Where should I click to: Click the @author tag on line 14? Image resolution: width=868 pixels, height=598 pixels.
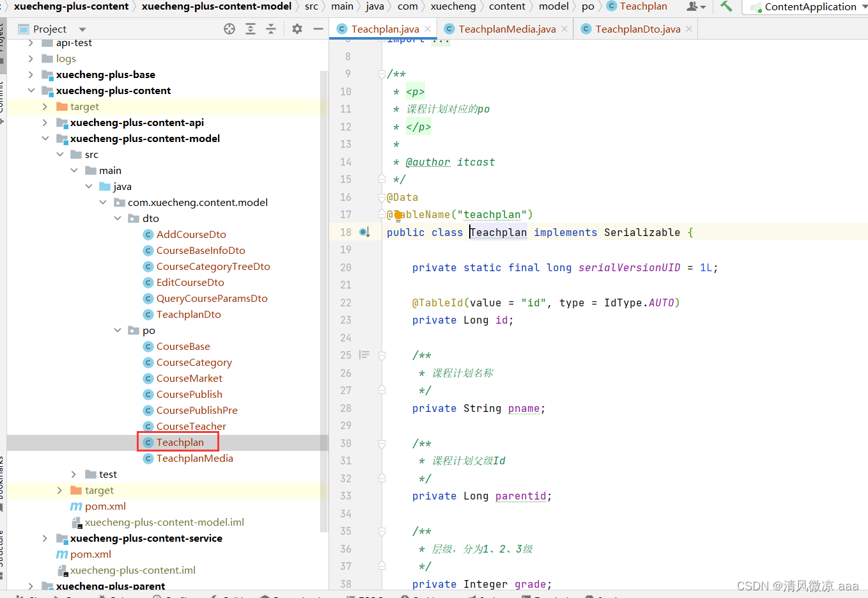coord(428,162)
